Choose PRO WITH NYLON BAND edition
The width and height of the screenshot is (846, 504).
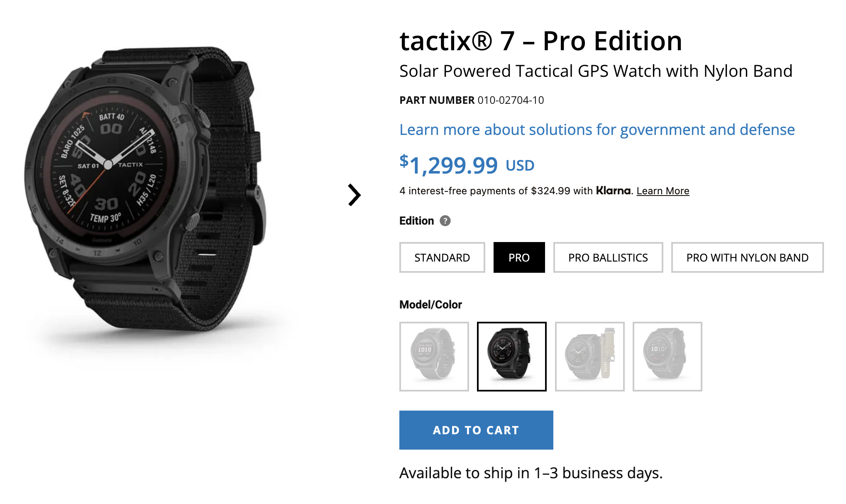[747, 257]
